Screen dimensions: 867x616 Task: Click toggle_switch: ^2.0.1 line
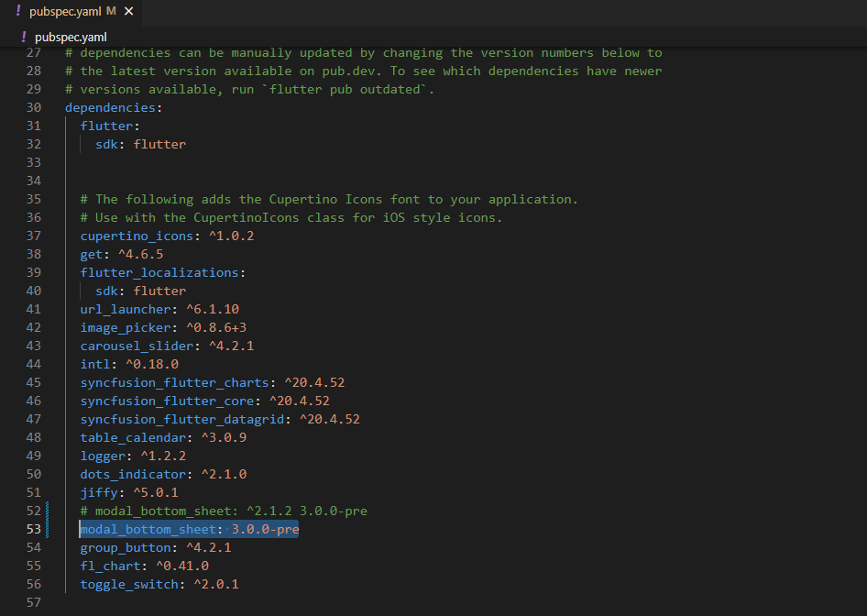pos(159,585)
